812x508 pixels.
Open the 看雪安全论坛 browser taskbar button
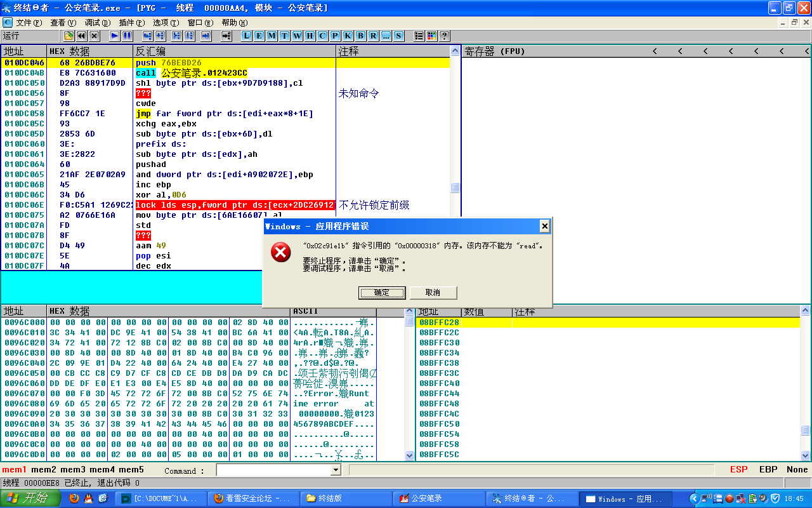[x=253, y=498]
